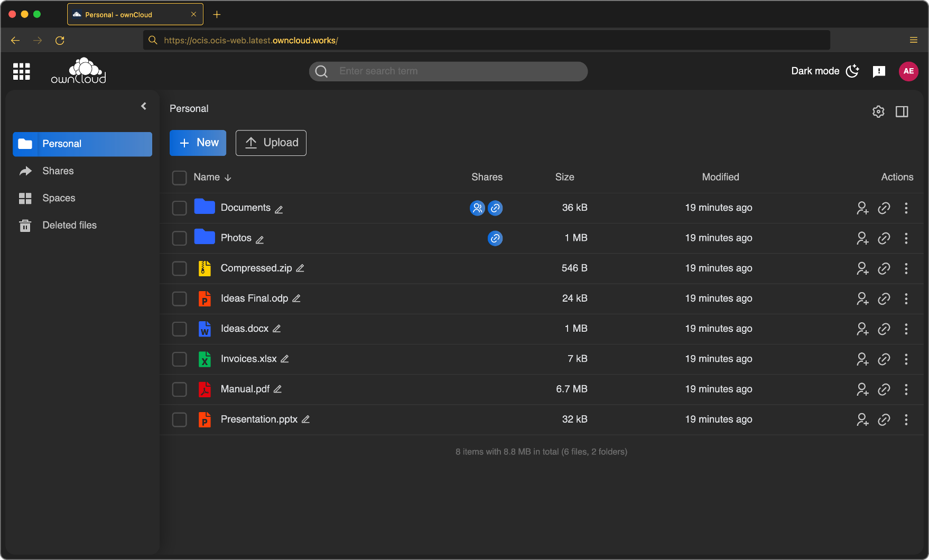
Task: Open view options gear settings
Action: pos(878,111)
